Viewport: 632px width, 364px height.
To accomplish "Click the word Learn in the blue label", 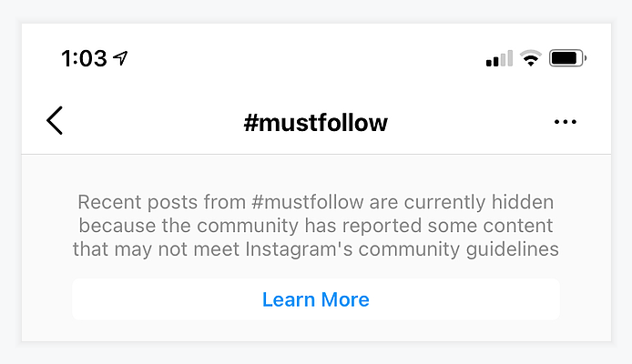I will [x=289, y=299].
